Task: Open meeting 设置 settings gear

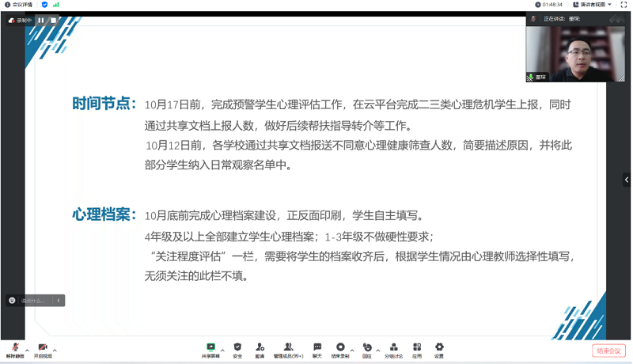Action: pos(439,351)
